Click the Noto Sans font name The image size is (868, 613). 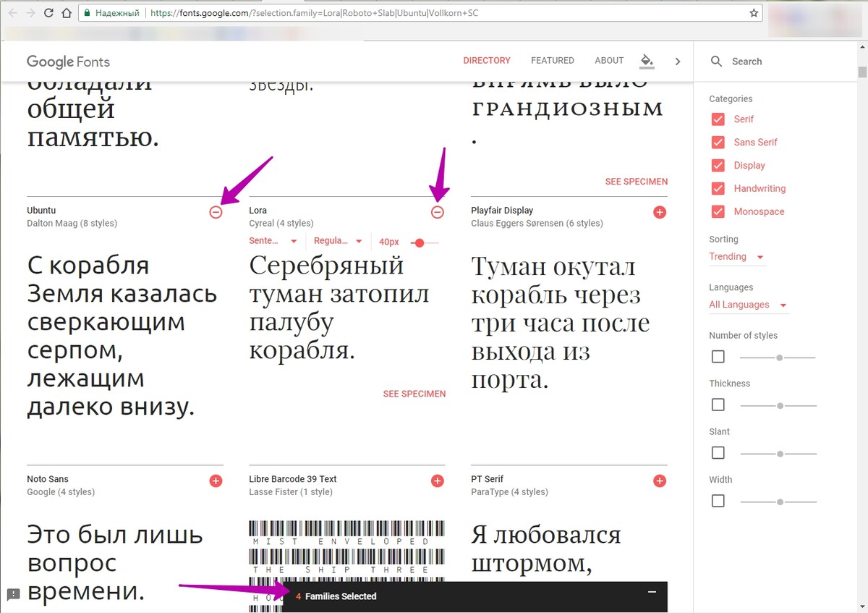pos(47,479)
